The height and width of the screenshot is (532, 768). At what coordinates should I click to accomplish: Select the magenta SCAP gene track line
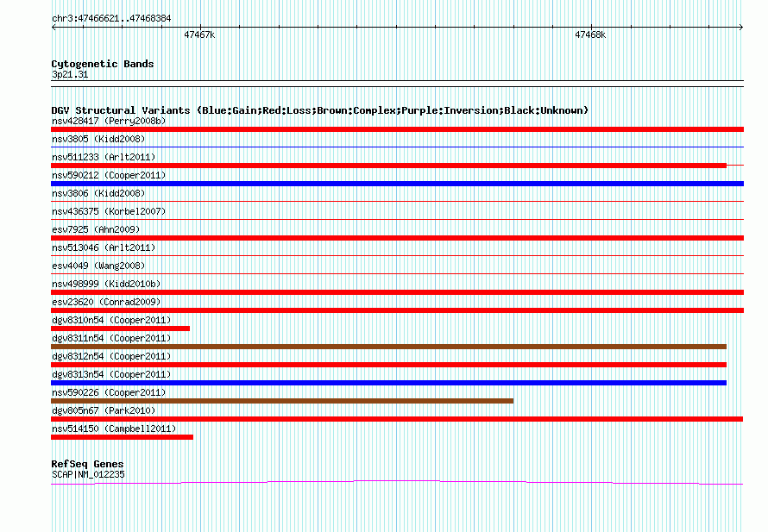pyautogui.click(x=397, y=483)
